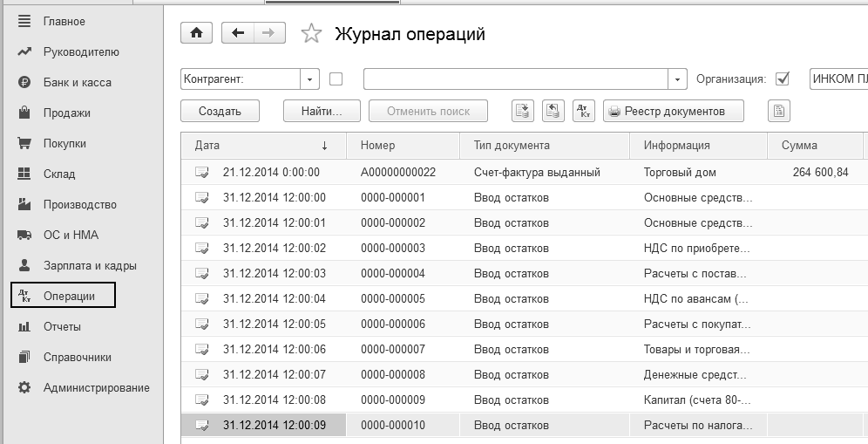Select the Счет-фактура выданный row

point(537,172)
